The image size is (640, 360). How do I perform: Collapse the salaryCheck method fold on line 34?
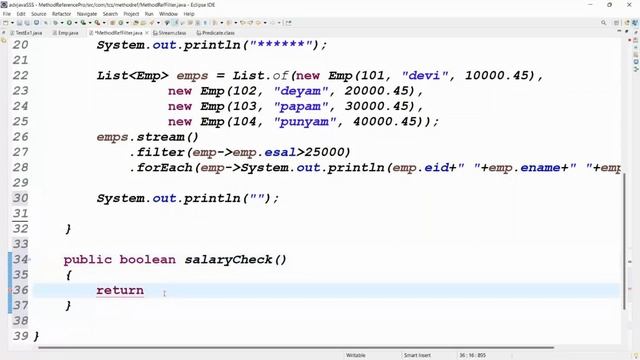pos(30,260)
